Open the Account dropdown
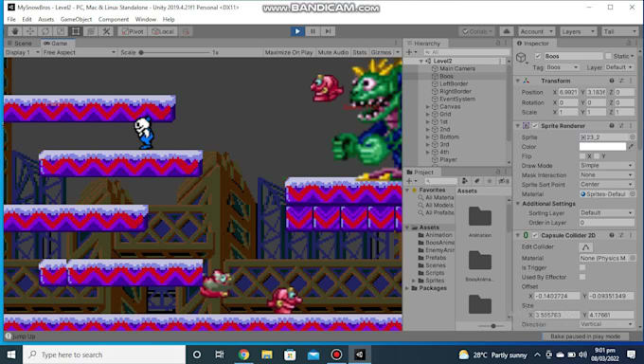The height and width of the screenshot is (364, 644). point(537,31)
